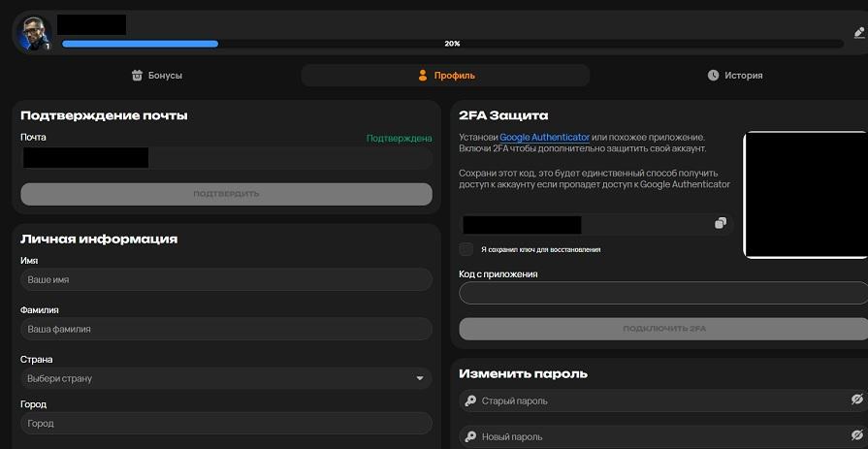Click the green Подтверждена status text

click(400, 139)
